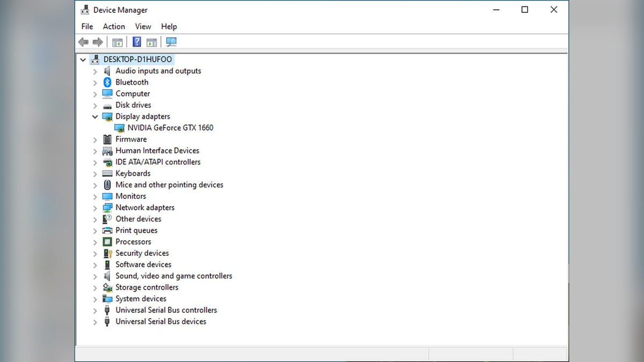Expand the Monitors branch

point(95,196)
